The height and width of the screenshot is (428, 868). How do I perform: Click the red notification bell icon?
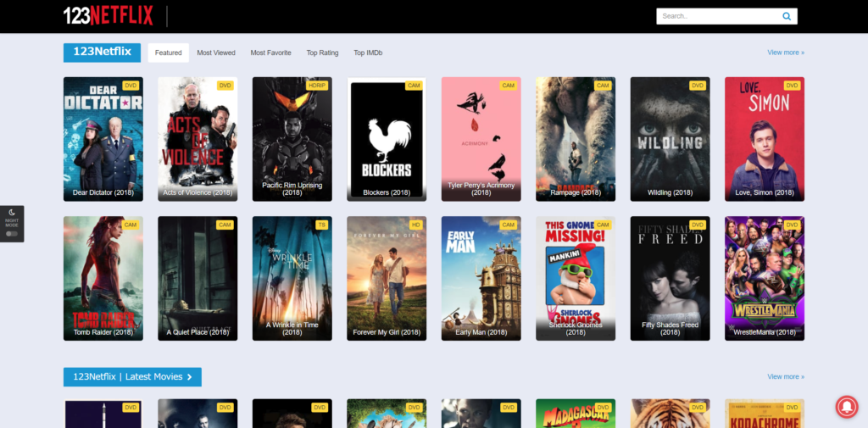click(847, 407)
